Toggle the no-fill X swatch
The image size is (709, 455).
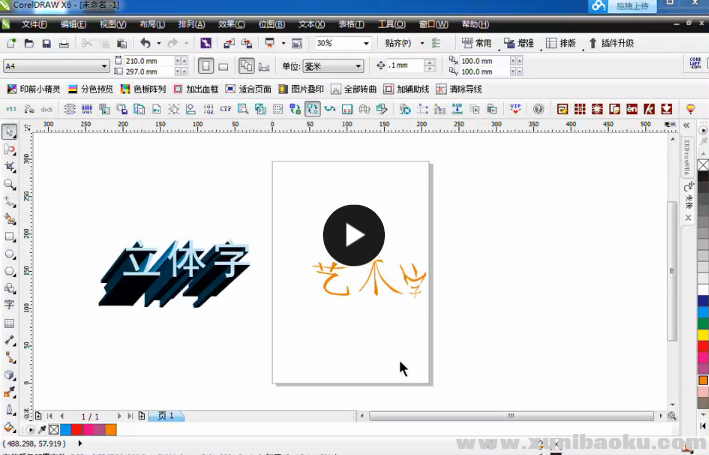(x=702, y=164)
